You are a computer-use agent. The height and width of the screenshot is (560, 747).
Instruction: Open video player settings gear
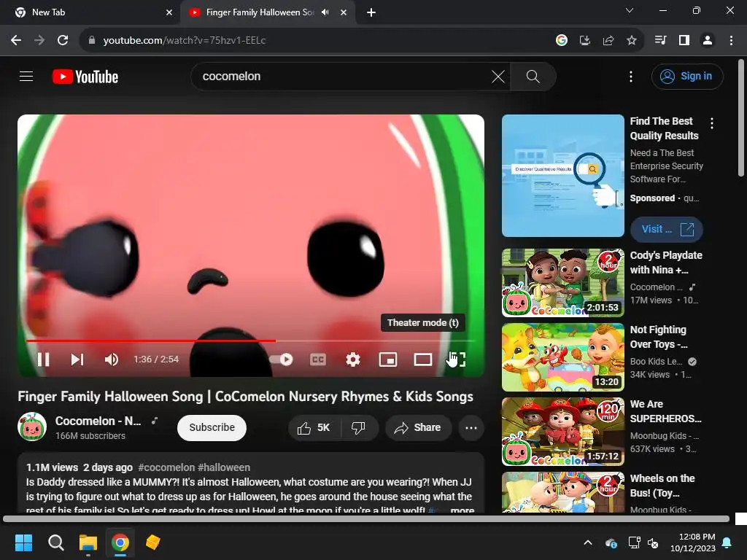(x=353, y=359)
